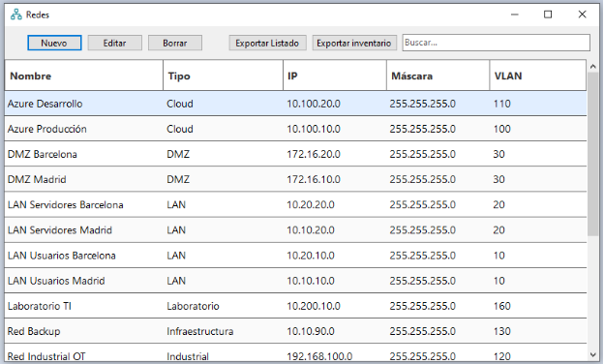Sort by the Tipo column header

point(223,76)
